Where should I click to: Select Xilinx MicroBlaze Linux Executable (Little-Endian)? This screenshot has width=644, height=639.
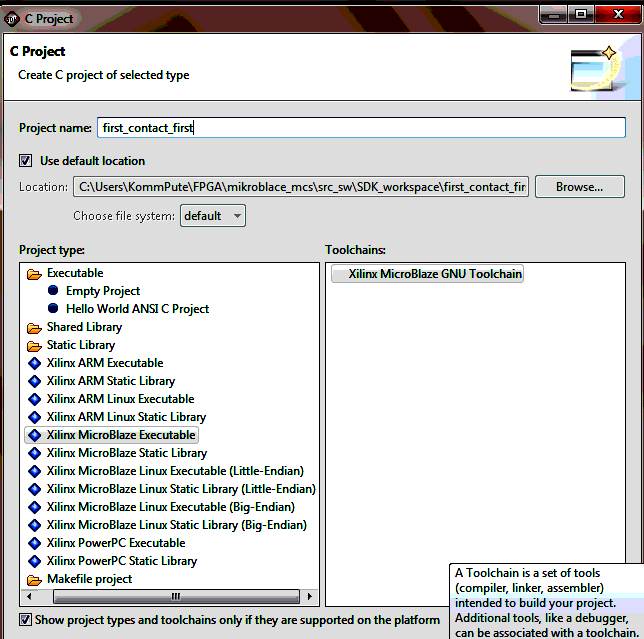point(175,471)
